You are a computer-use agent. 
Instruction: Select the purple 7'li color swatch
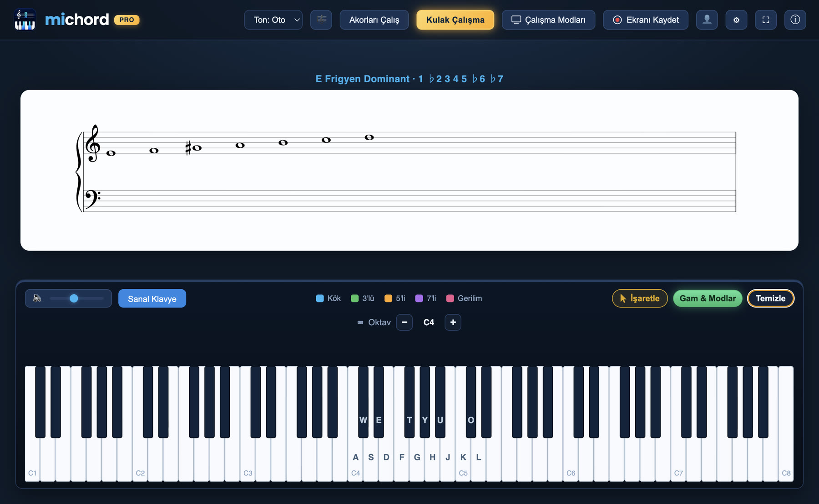coord(419,298)
